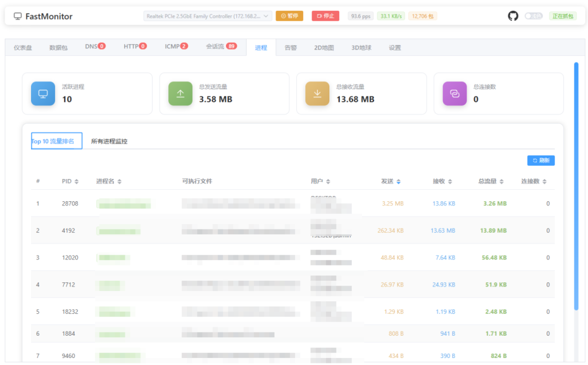Sort by 用户 column header
This screenshot has height=365, width=588.
click(320, 181)
